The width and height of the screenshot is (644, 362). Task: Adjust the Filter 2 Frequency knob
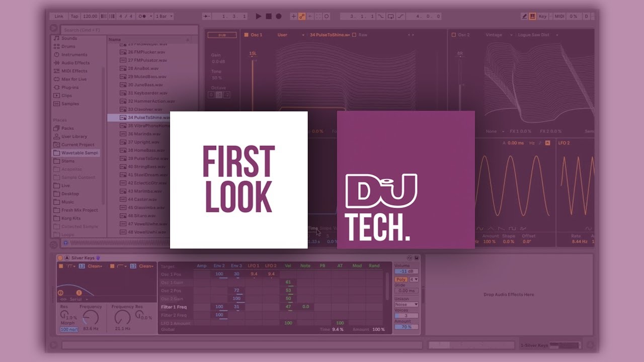122,317
